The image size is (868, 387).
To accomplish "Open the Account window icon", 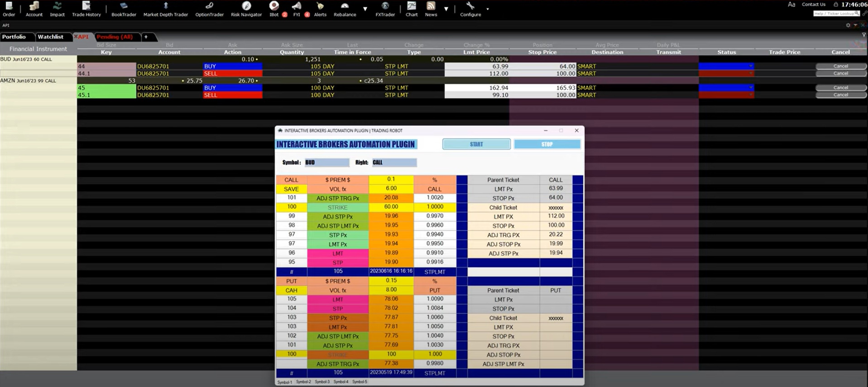I will (x=34, y=9).
